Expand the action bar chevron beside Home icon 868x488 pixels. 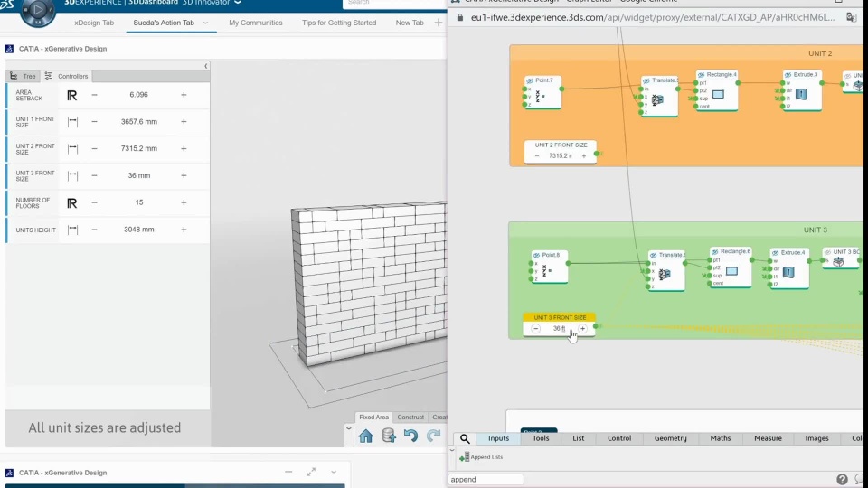tap(349, 428)
